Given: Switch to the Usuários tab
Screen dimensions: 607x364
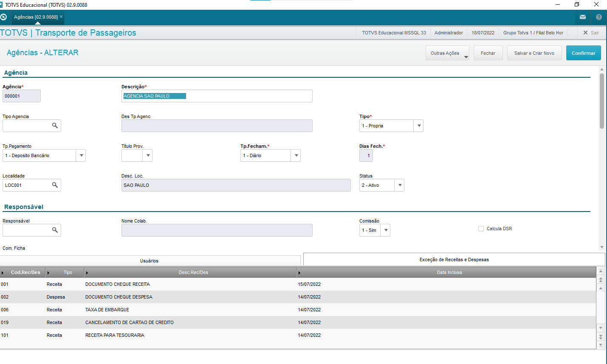Looking at the screenshot, I should pos(150,261).
